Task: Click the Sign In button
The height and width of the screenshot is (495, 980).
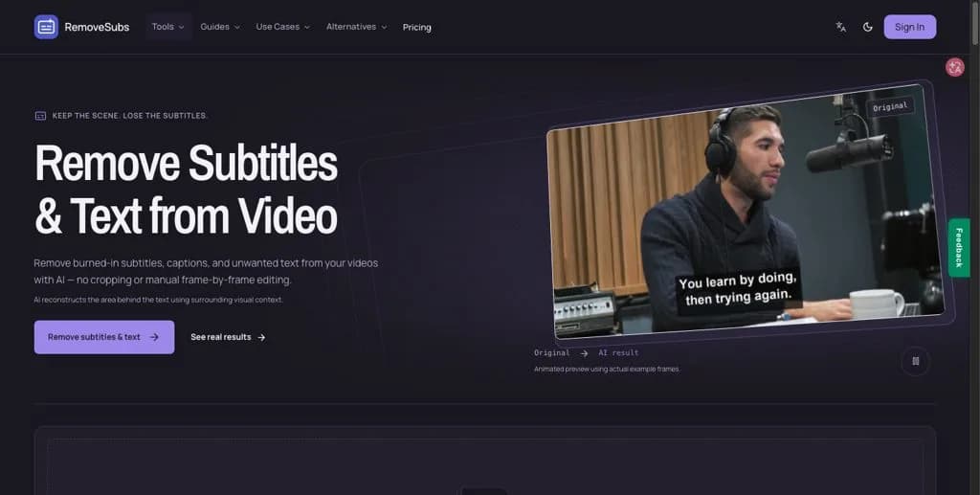Action: coord(909,27)
